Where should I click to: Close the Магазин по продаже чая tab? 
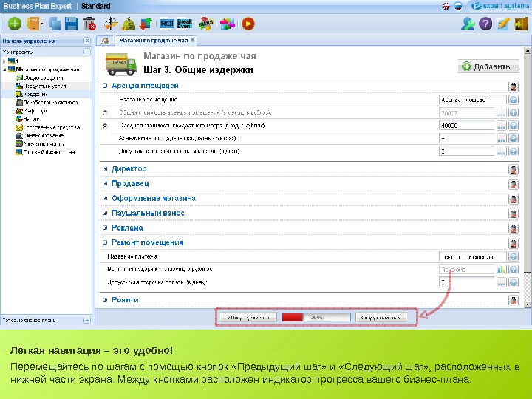(x=193, y=40)
